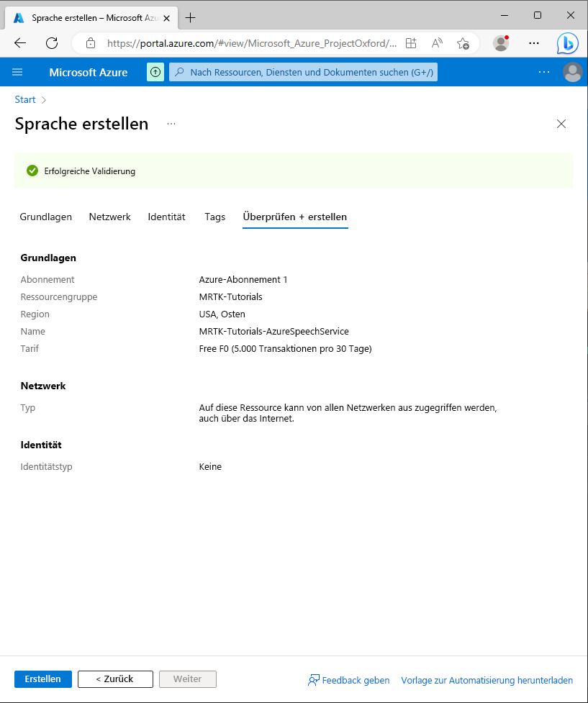Reload the page with refresh icon

tap(52, 43)
